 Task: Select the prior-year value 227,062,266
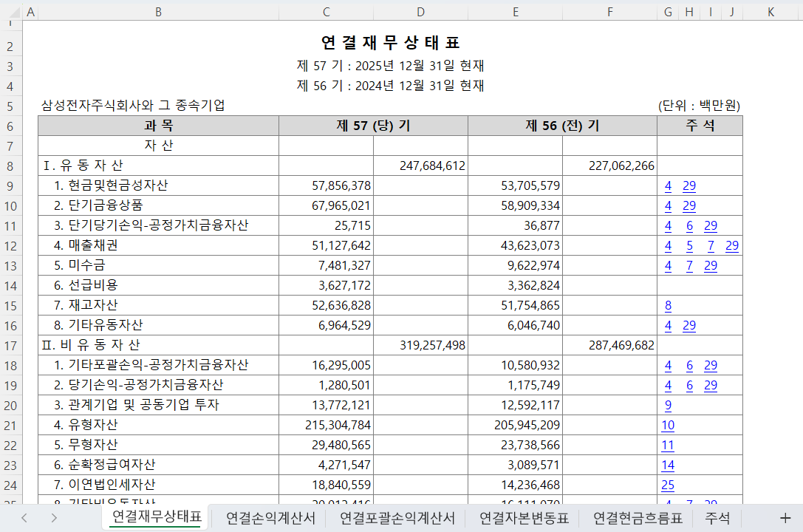click(x=609, y=166)
